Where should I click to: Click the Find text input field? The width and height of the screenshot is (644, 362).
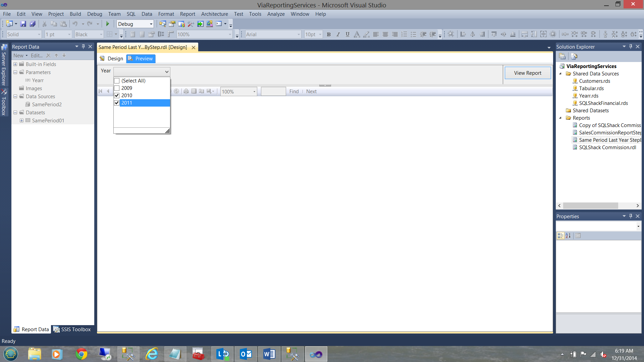point(273,92)
